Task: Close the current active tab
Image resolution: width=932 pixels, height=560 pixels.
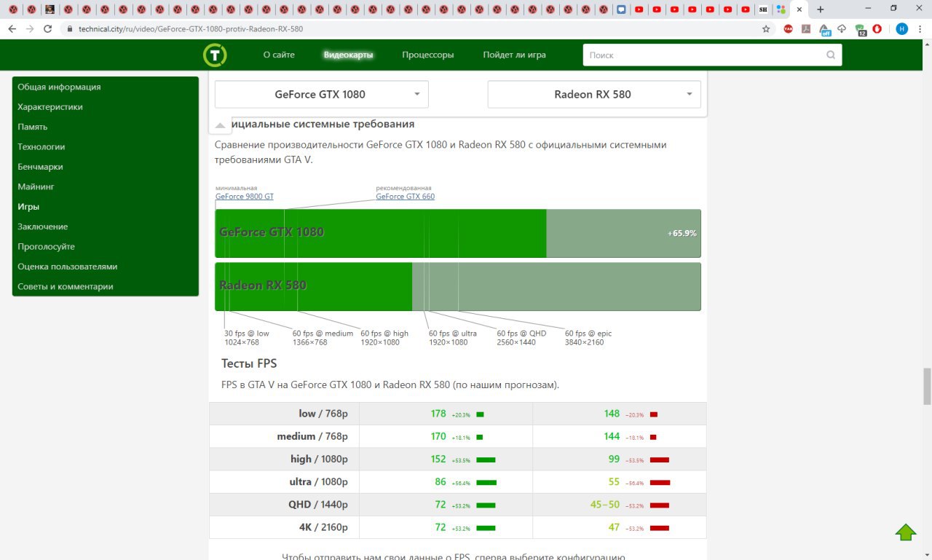Action: 799,9
